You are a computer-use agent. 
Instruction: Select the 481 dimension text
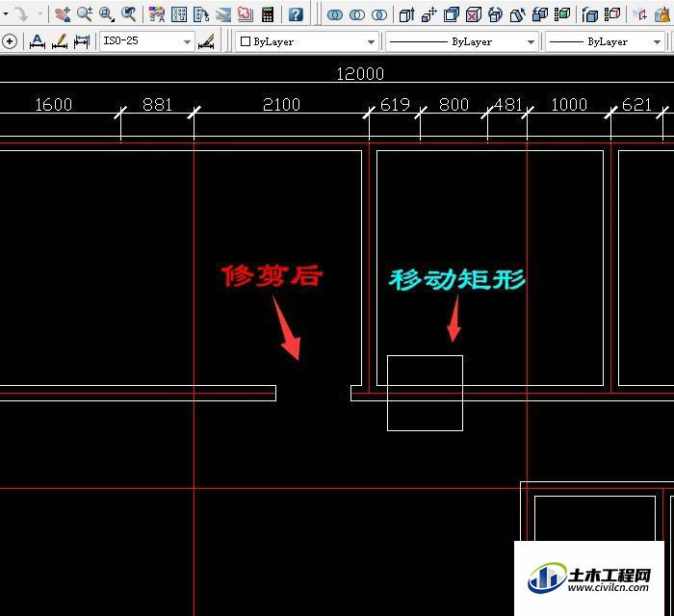(507, 105)
